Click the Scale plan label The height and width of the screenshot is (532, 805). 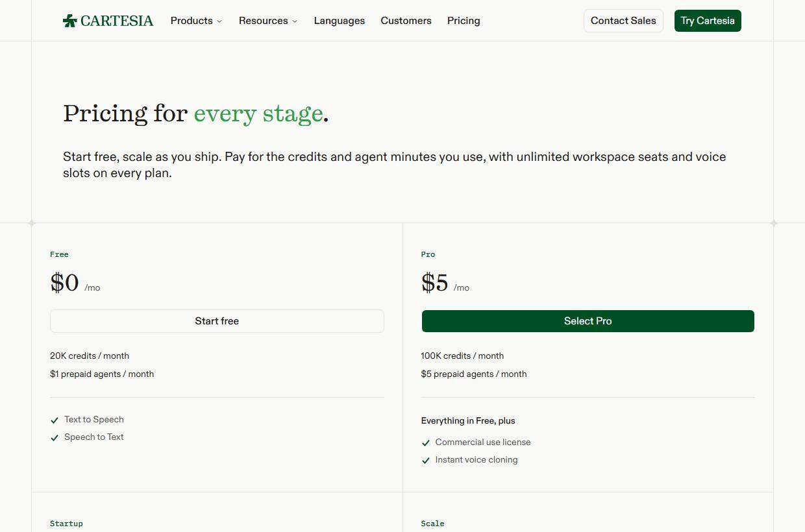click(x=432, y=524)
